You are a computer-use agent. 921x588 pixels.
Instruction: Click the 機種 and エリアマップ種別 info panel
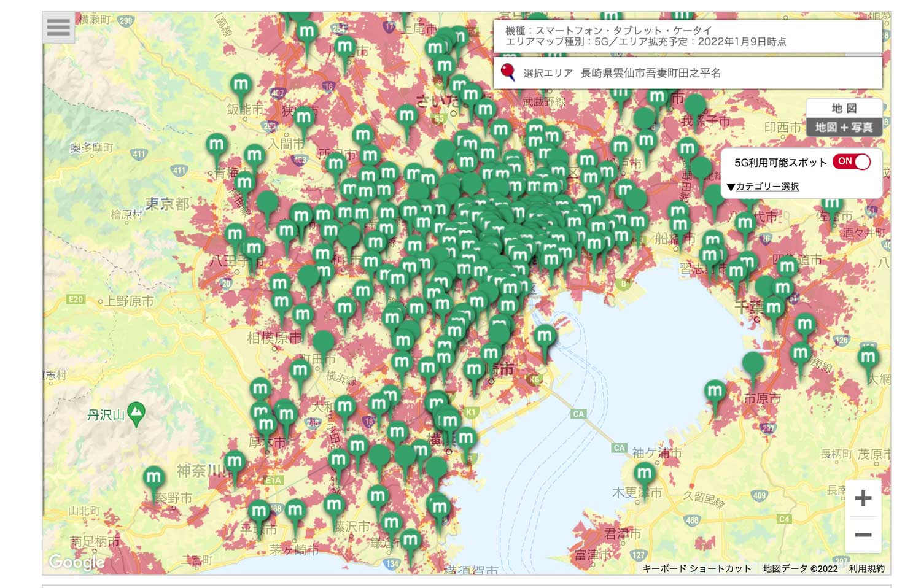click(x=688, y=36)
